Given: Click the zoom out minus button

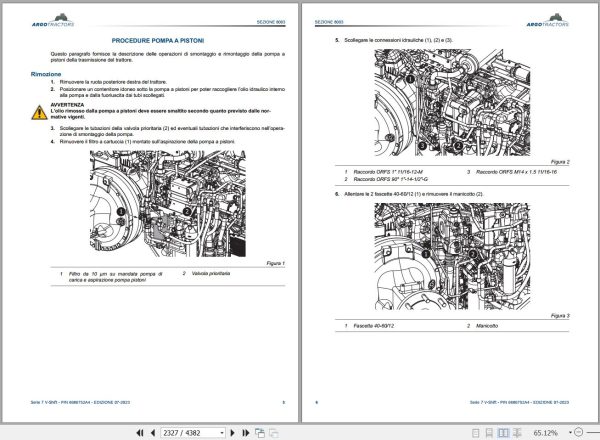Looking at the screenshot, I should 579,432.
